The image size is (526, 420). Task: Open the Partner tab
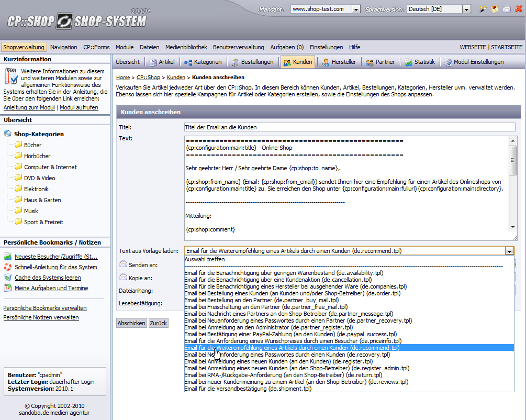coord(380,62)
